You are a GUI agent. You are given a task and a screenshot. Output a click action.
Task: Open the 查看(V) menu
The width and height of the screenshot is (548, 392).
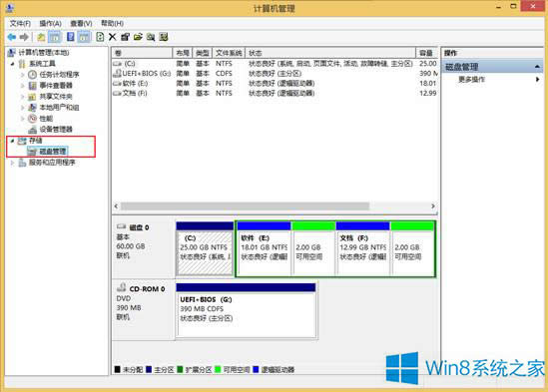click(81, 23)
